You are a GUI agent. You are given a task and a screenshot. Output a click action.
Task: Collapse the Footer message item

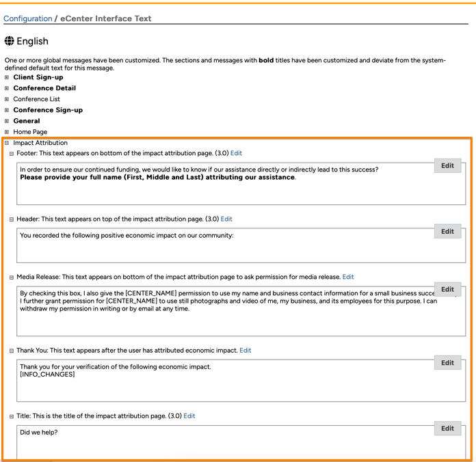(12, 154)
